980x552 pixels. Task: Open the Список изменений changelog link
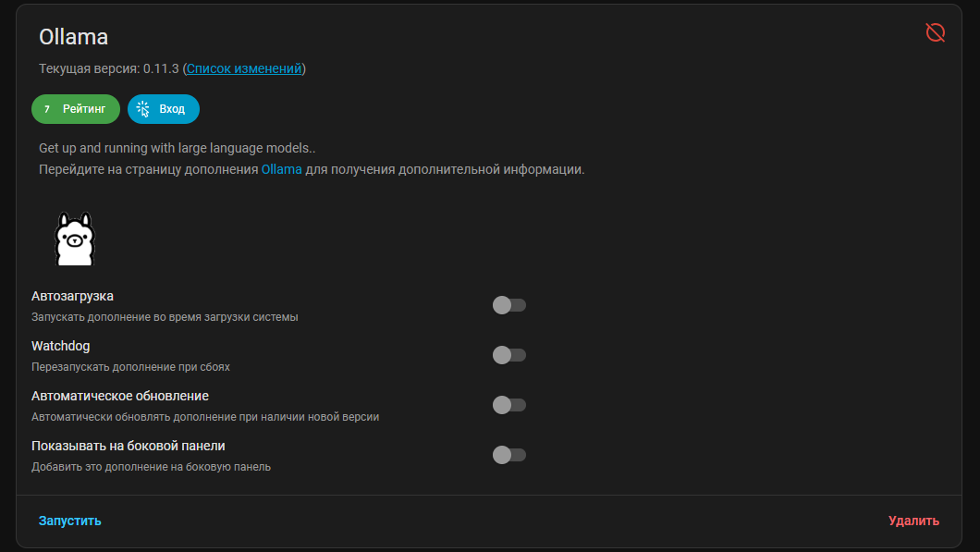(x=244, y=68)
